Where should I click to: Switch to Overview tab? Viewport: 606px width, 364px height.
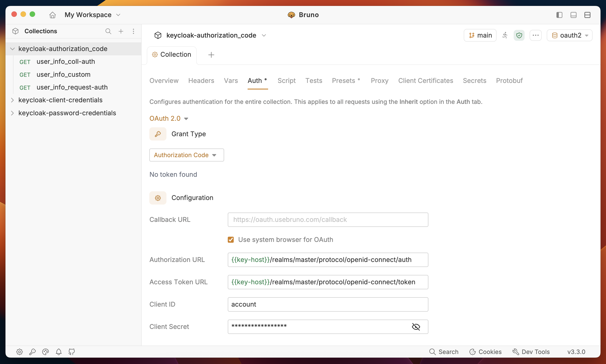[x=164, y=81]
